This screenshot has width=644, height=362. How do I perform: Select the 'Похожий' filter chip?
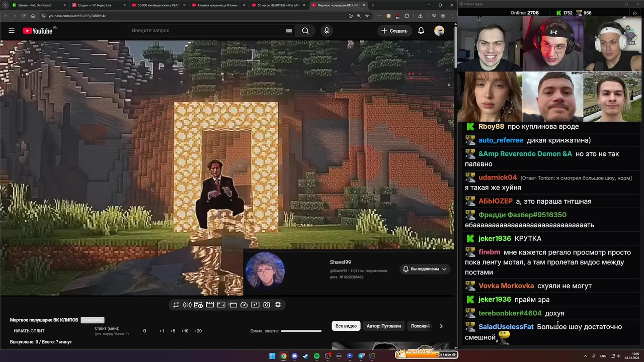click(x=421, y=326)
